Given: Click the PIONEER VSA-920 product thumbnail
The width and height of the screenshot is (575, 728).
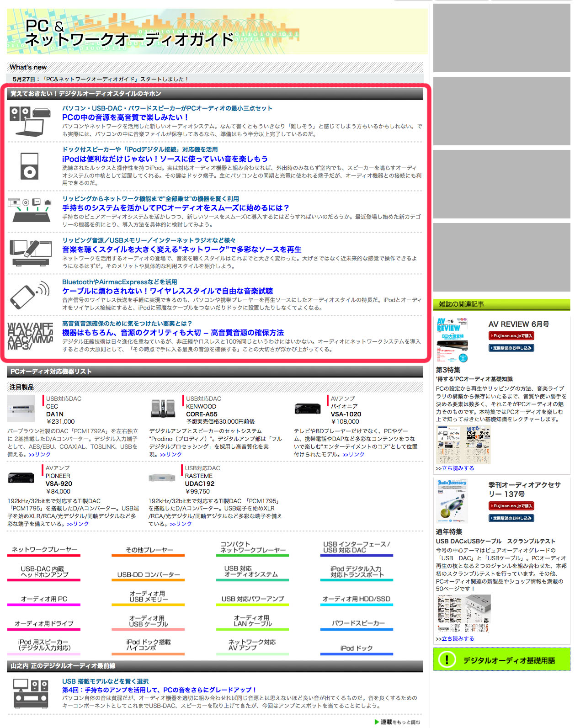Looking at the screenshot, I should pyautogui.click(x=21, y=478).
